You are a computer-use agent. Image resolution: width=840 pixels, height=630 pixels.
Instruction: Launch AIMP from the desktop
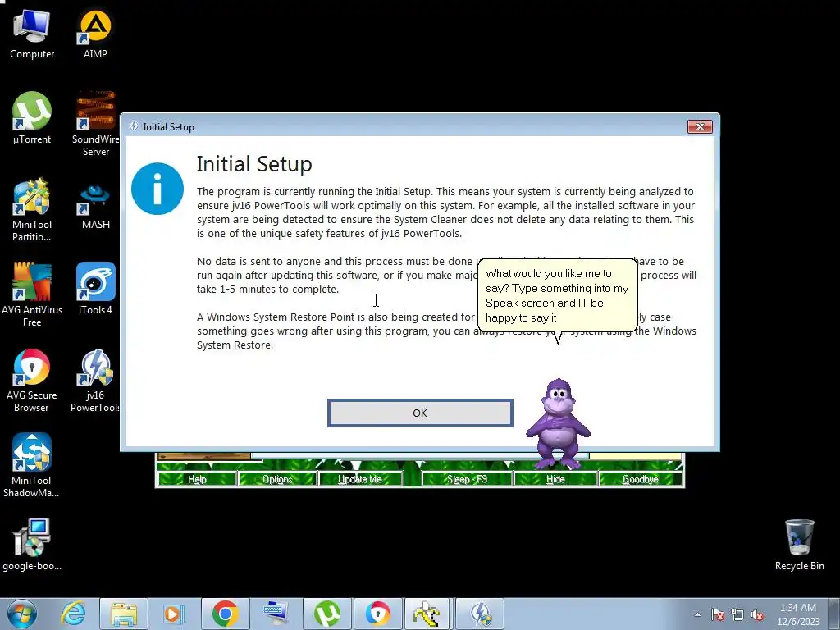click(x=95, y=33)
